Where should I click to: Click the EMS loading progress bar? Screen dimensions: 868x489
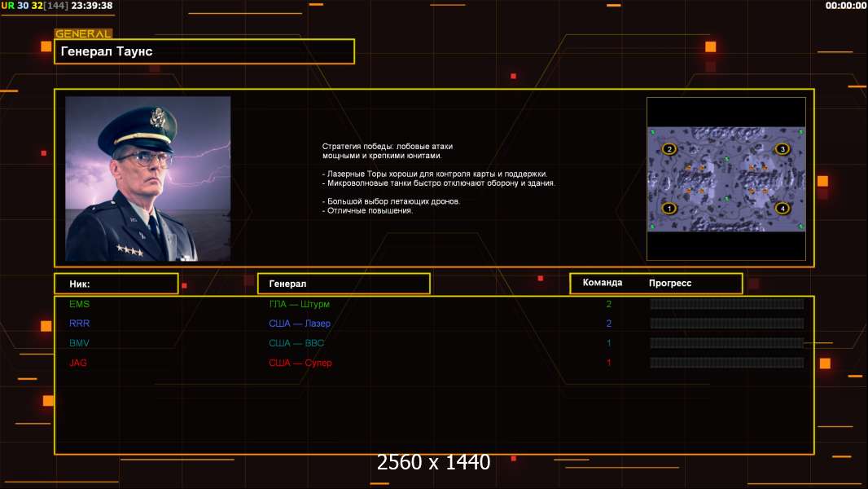727,304
